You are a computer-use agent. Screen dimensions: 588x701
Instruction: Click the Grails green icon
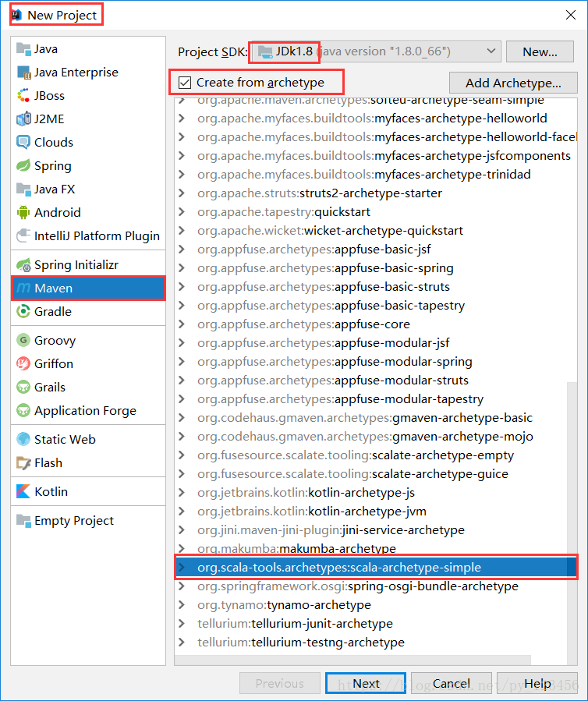(x=23, y=387)
